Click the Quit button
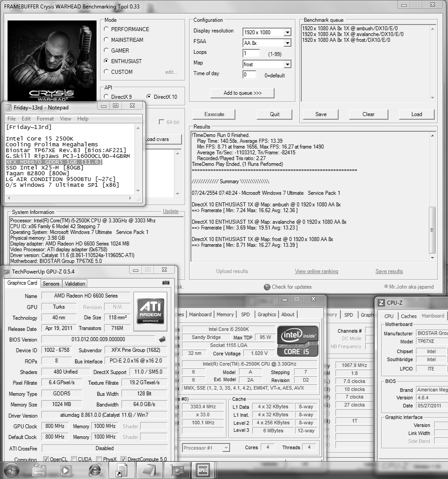This screenshot has width=448, height=479. (x=274, y=114)
